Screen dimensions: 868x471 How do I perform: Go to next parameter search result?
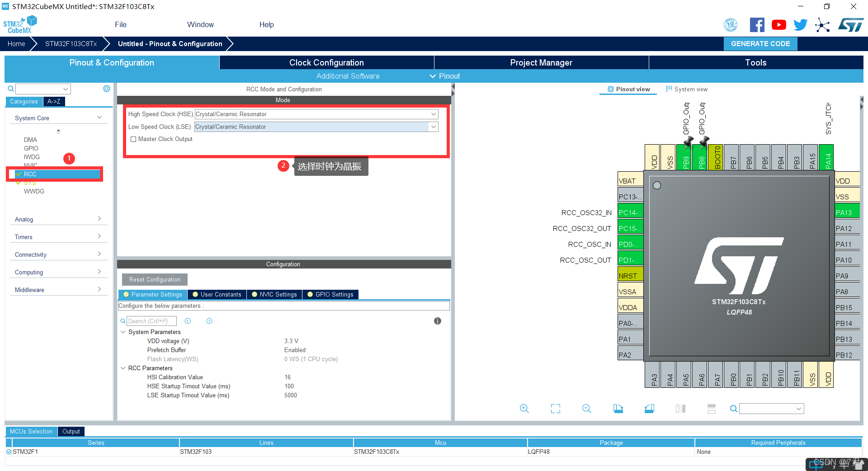tap(209, 321)
